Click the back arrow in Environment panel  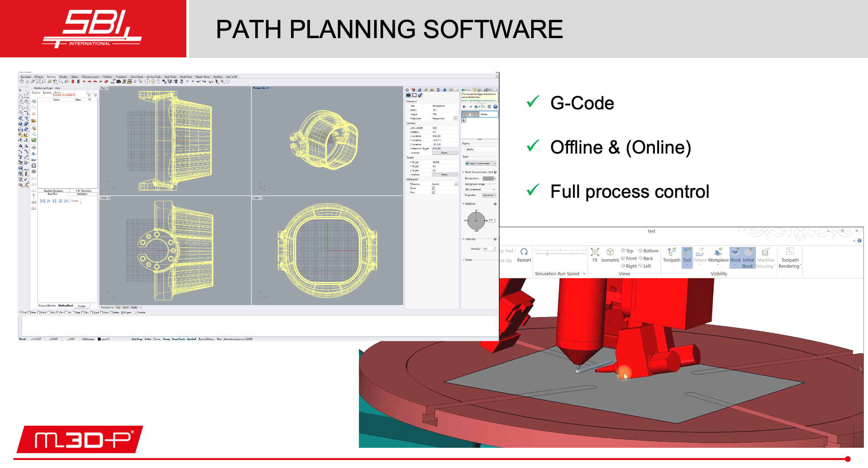click(464, 107)
